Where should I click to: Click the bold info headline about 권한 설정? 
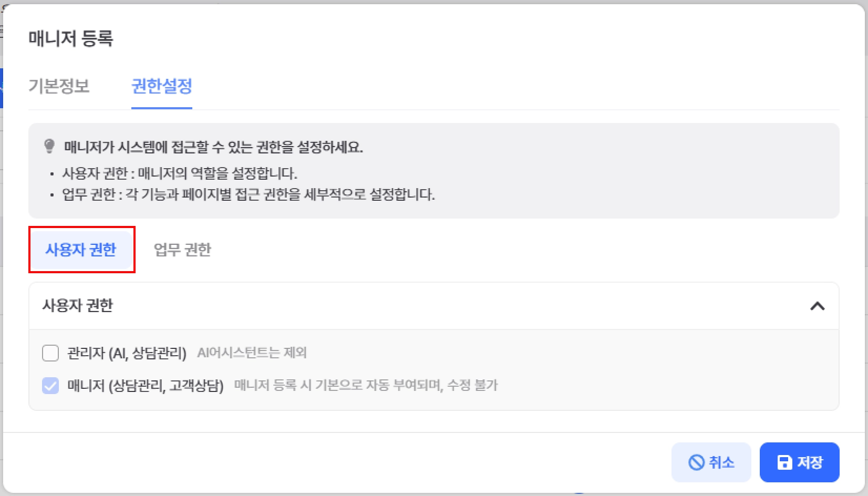(213, 147)
